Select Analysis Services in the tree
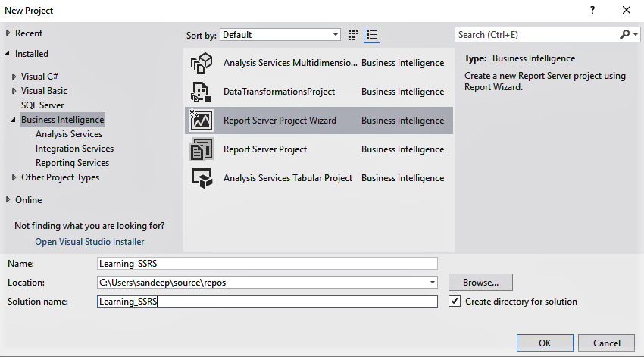The width and height of the screenshot is (644, 357). tap(69, 134)
